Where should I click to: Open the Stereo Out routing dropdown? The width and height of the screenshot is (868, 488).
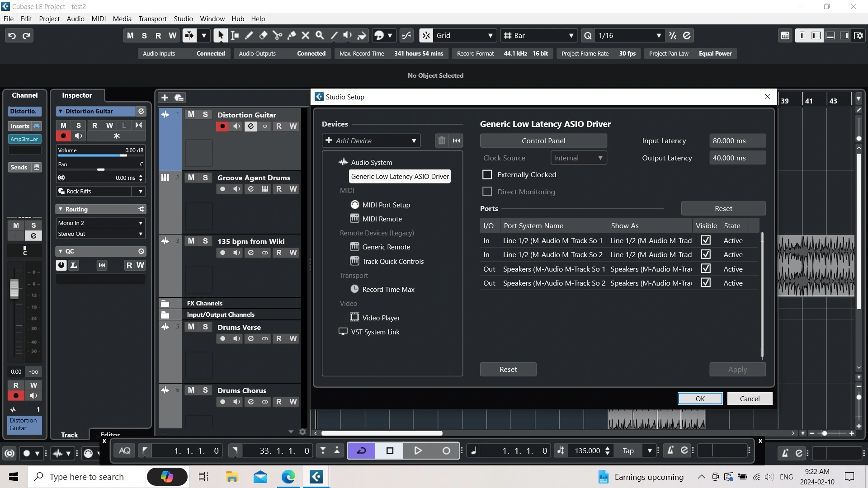pos(100,234)
